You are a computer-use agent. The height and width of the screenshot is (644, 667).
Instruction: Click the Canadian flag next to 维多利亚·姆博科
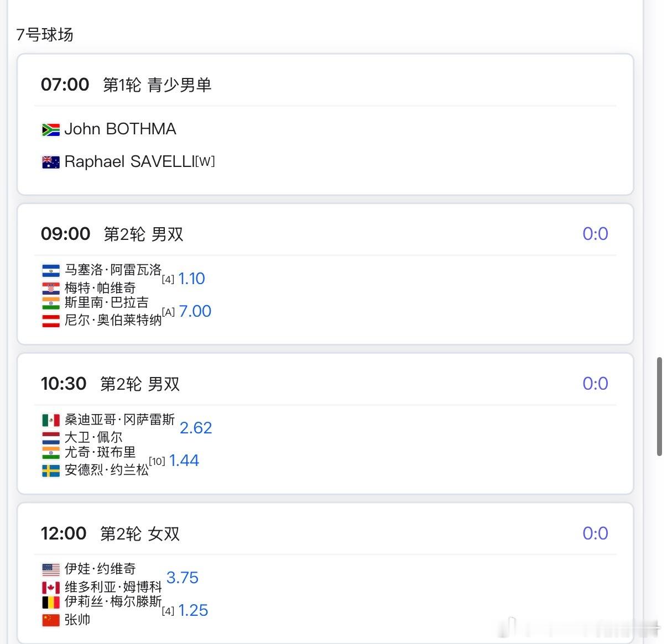tap(51, 587)
